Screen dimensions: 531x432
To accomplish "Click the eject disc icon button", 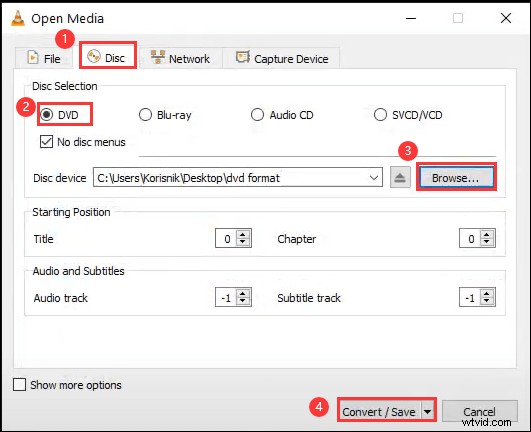I will 400,177.
